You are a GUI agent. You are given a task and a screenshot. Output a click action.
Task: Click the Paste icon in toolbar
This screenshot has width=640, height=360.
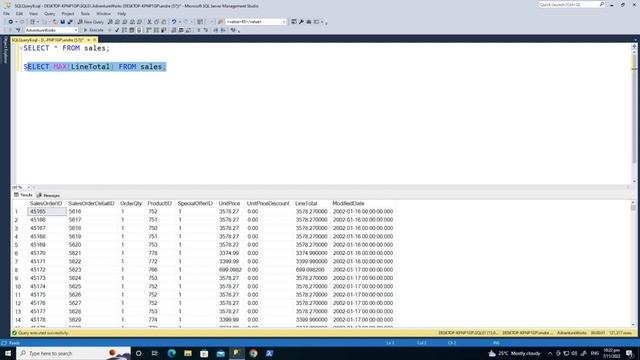(x=164, y=22)
